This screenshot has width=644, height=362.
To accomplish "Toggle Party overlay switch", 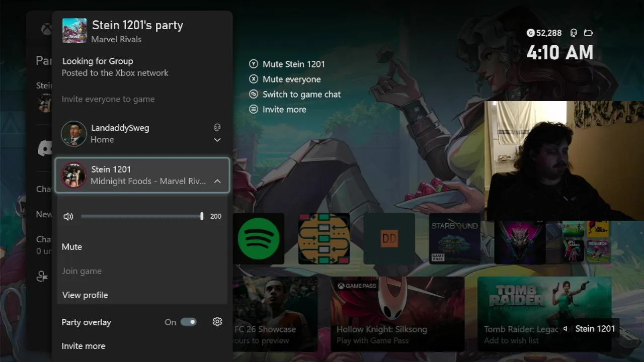I will (x=189, y=322).
